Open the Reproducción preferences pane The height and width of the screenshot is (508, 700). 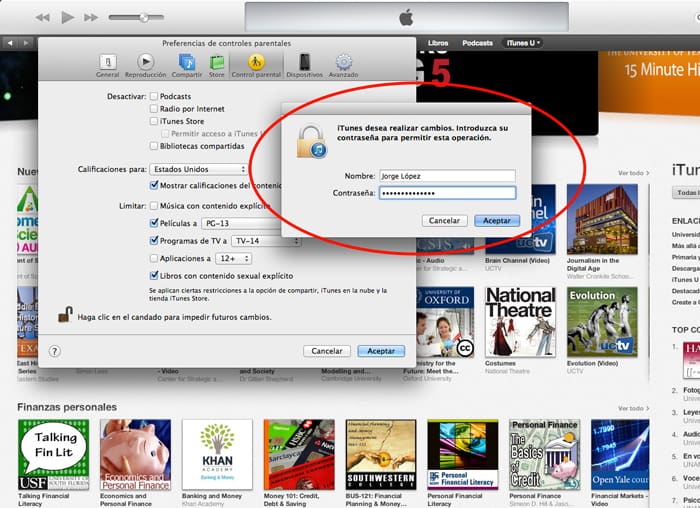146,66
